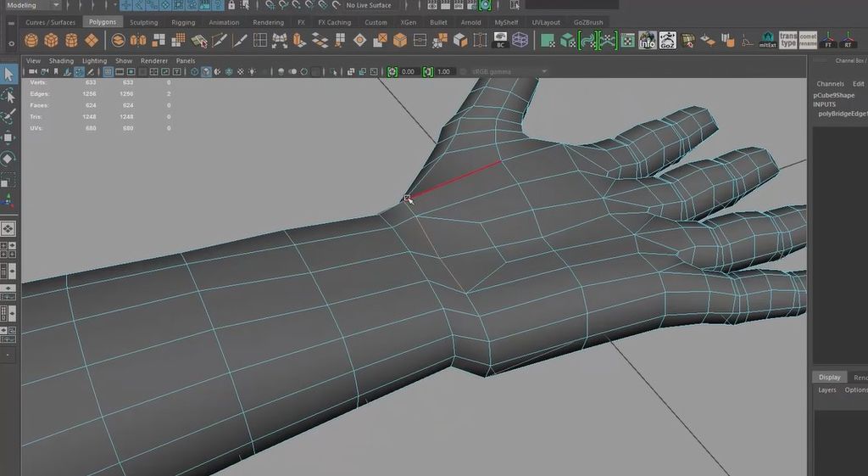Screen dimensions: 868x476
Task: Click the mltExt shelf icon
Action: point(767,41)
